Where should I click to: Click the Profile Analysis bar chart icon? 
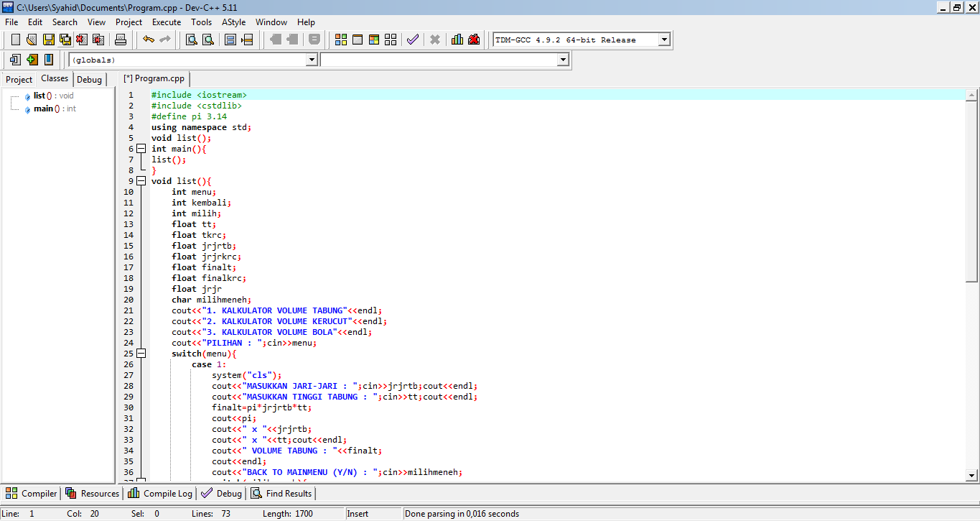457,40
